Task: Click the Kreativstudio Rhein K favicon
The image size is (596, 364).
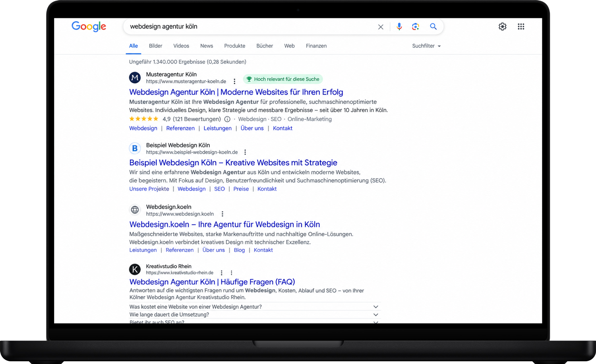Action: click(x=135, y=269)
